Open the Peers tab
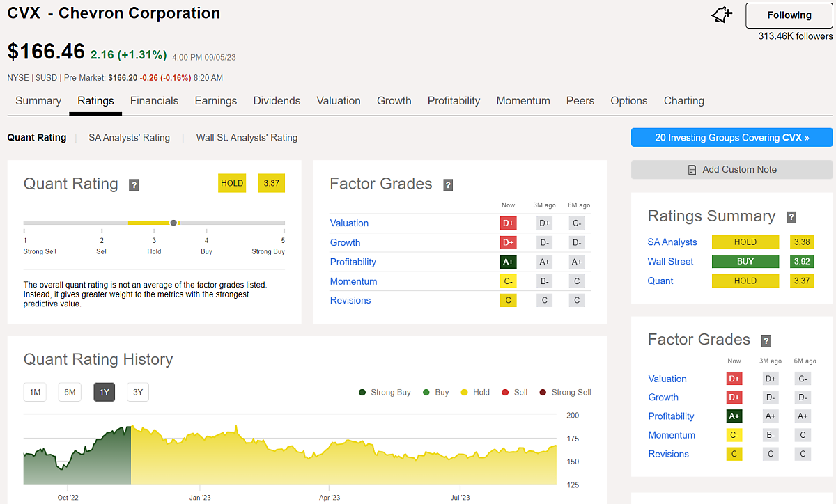 click(580, 101)
